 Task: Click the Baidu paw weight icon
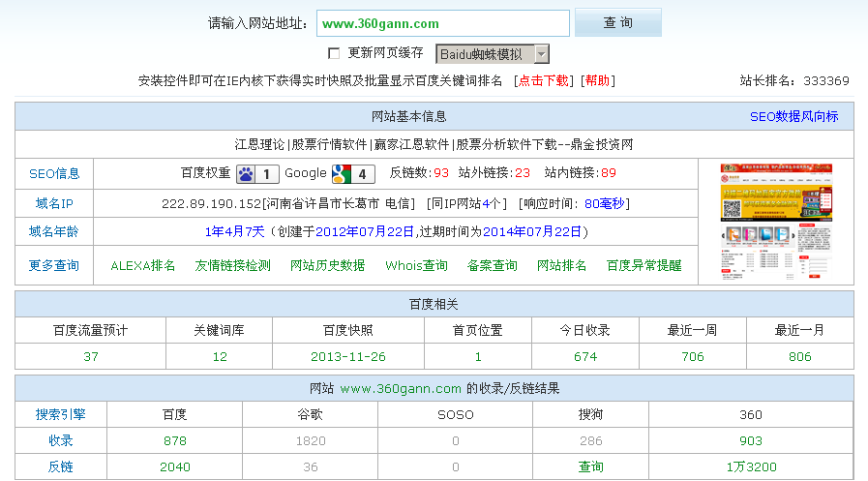point(257,174)
